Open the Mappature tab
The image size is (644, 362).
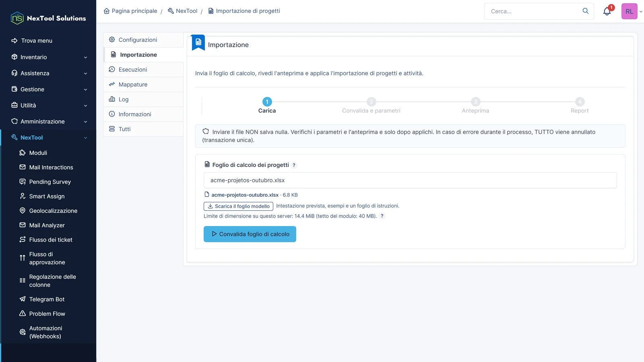pyautogui.click(x=143, y=84)
